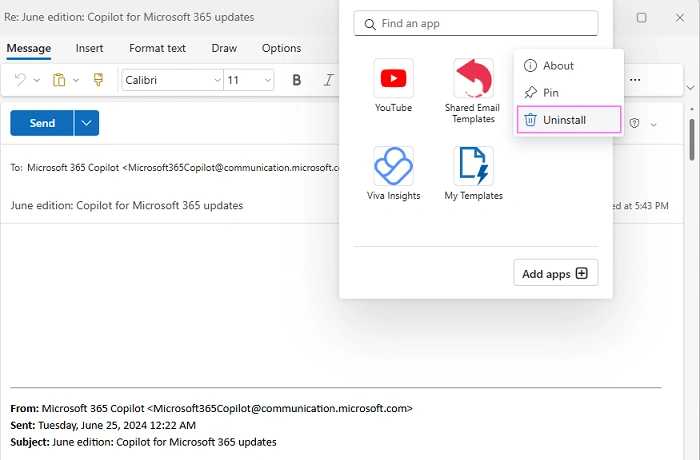Open the Draw tab
700x460 pixels.
point(224,48)
